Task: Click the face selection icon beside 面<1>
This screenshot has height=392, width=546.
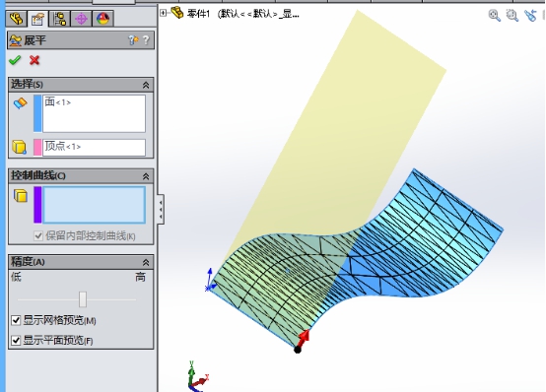Action: click(x=20, y=103)
